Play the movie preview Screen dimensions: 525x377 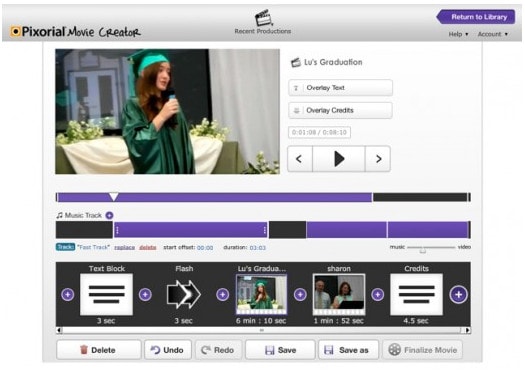[339, 159]
